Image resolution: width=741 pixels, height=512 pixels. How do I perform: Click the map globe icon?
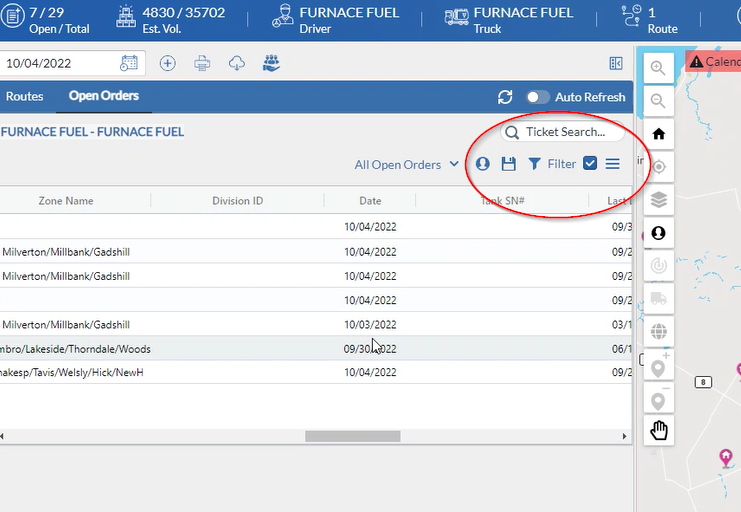click(658, 331)
